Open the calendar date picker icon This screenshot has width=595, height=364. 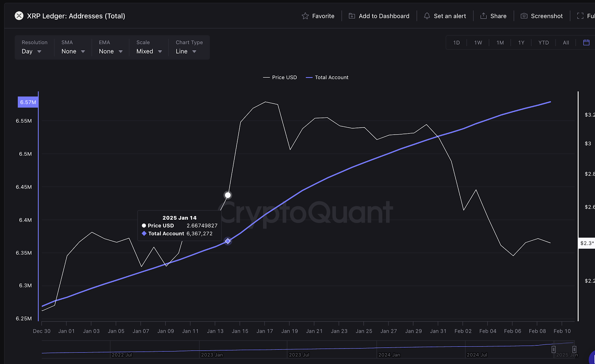(x=586, y=42)
